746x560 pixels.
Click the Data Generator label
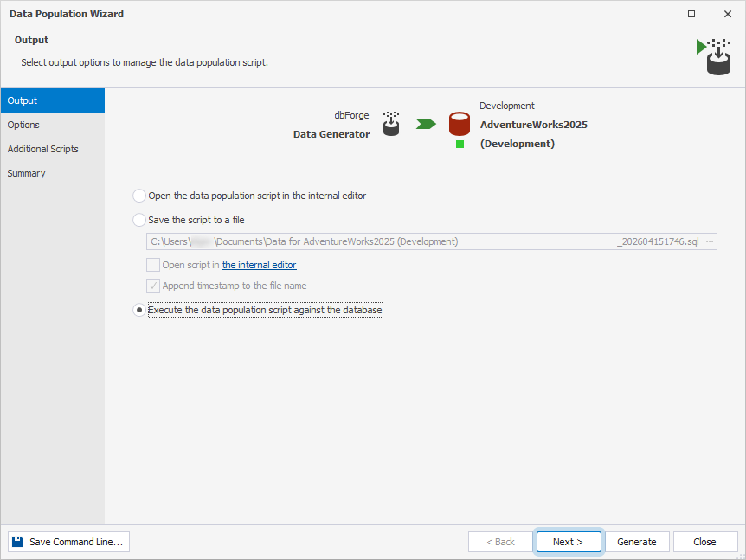(331, 134)
